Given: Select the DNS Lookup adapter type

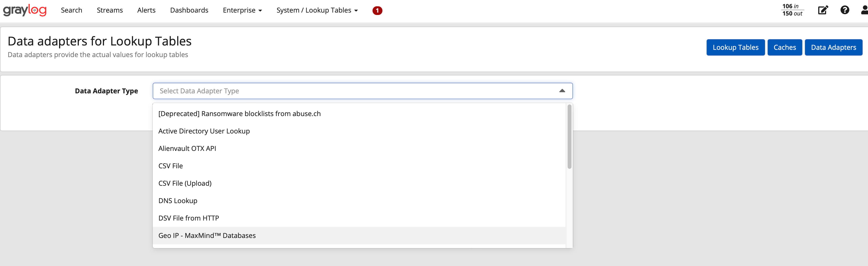Looking at the screenshot, I should tap(178, 200).
